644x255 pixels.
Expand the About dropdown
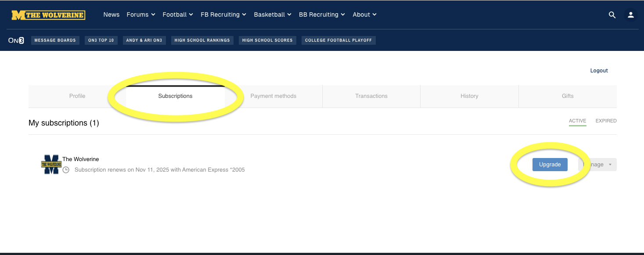coord(365,14)
